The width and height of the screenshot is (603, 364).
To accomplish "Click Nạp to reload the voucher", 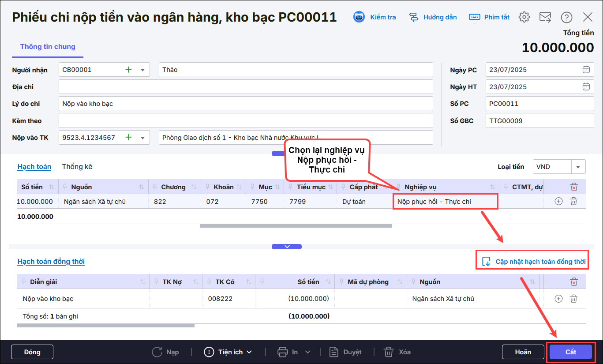I will [x=165, y=352].
